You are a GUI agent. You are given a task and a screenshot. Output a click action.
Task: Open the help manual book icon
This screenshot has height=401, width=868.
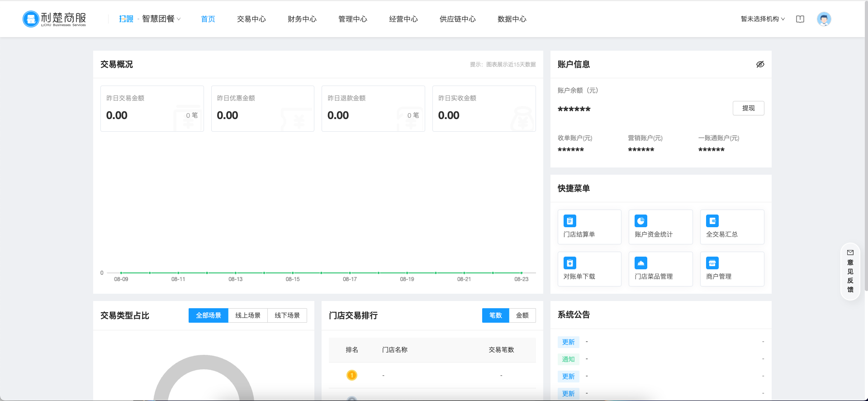coord(800,19)
